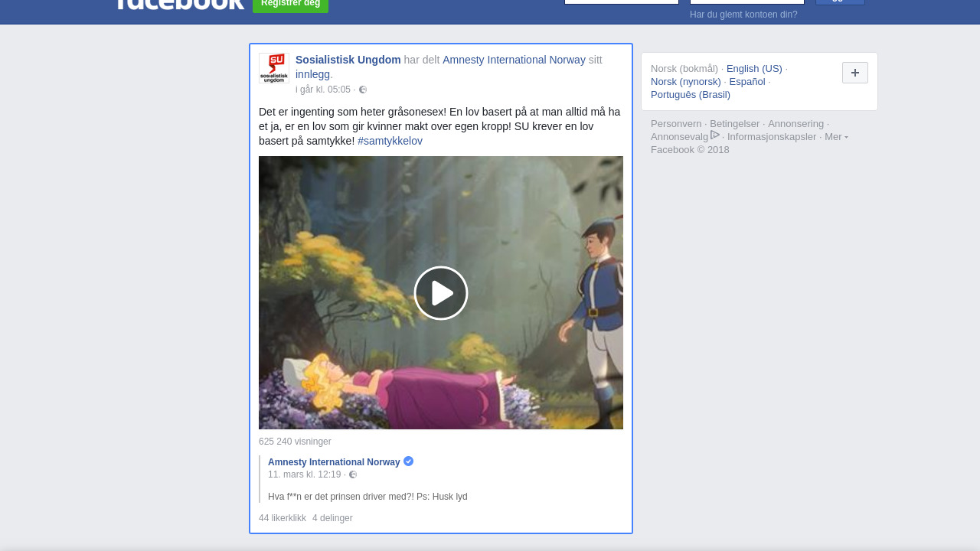The image size is (980, 551).
Task: Choose Português (Brasil) language
Action: (690, 95)
